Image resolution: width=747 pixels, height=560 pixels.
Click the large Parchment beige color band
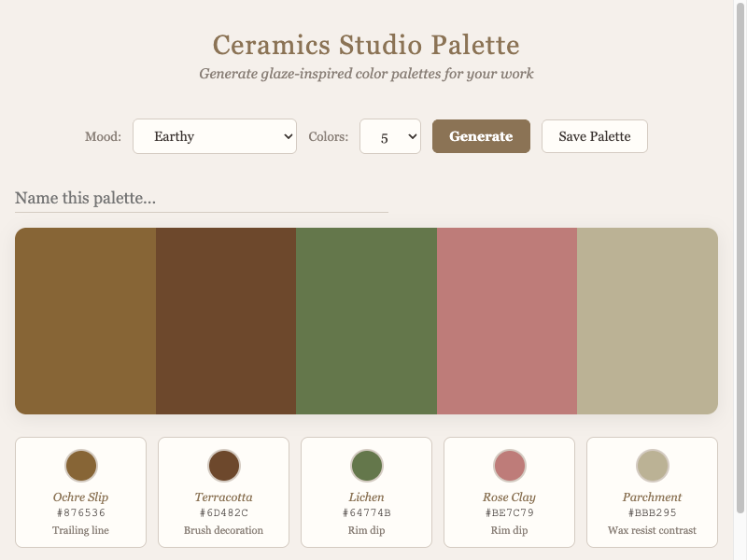pyautogui.click(x=647, y=321)
